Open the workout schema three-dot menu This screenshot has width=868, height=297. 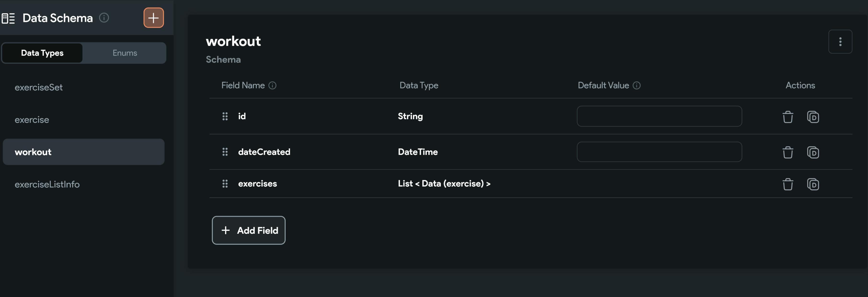(x=840, y=42)
